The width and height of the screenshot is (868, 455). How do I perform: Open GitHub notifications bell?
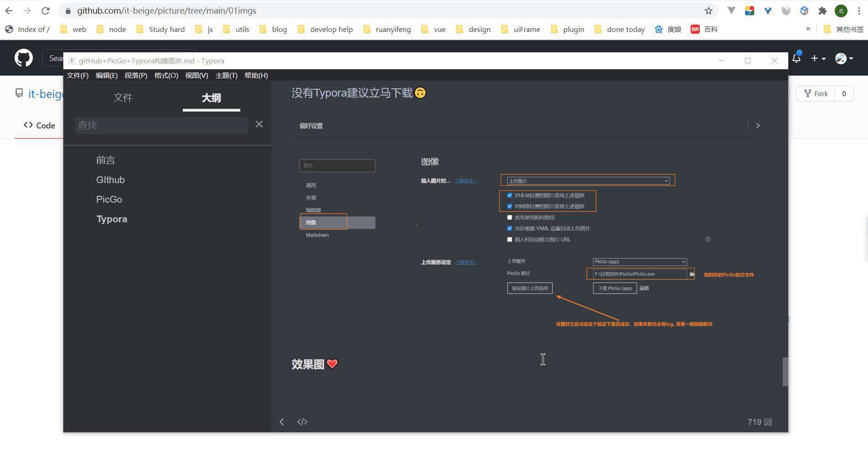(796, 58)
